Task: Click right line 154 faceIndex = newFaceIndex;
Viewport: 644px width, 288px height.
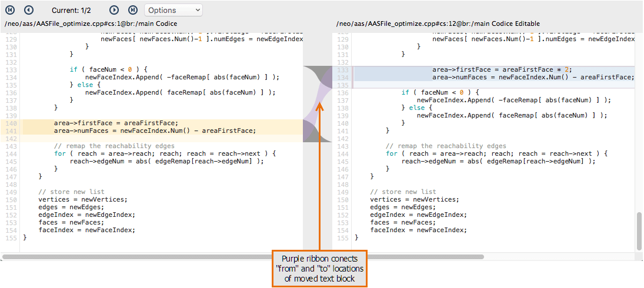Action: pos(419,230)
